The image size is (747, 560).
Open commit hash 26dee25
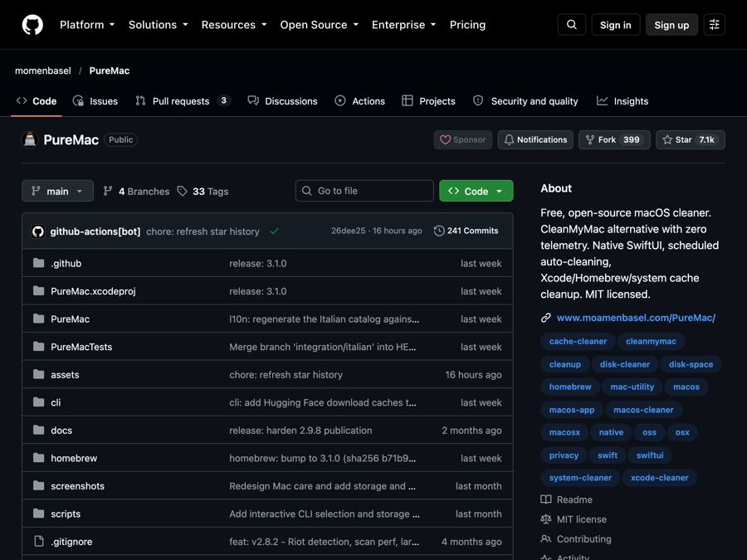pos(349,231)
